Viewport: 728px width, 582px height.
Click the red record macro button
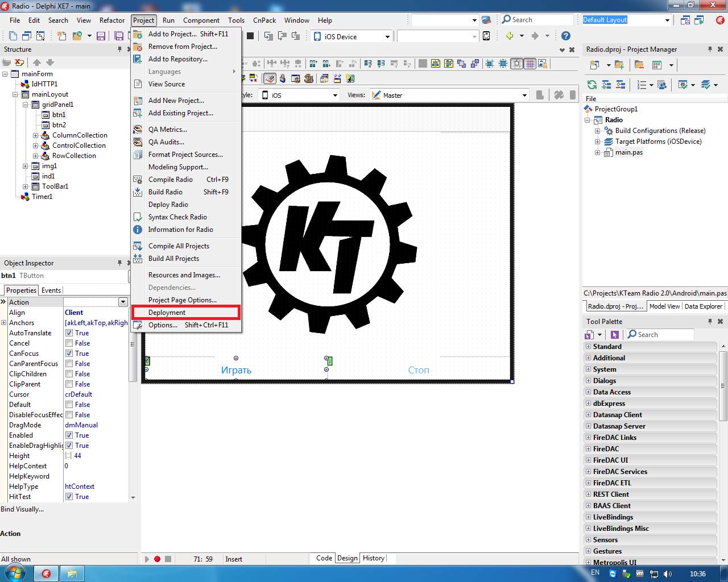[158, 559]
